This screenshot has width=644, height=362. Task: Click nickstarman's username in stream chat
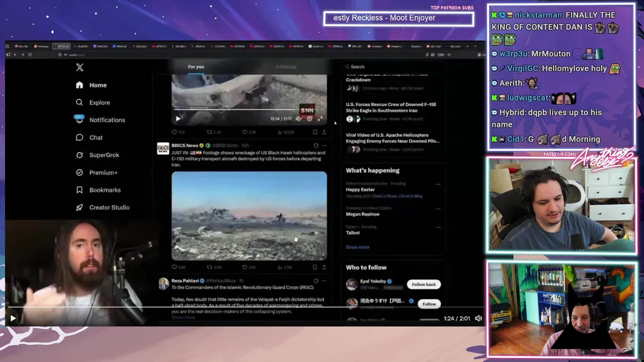click(538, 15)
